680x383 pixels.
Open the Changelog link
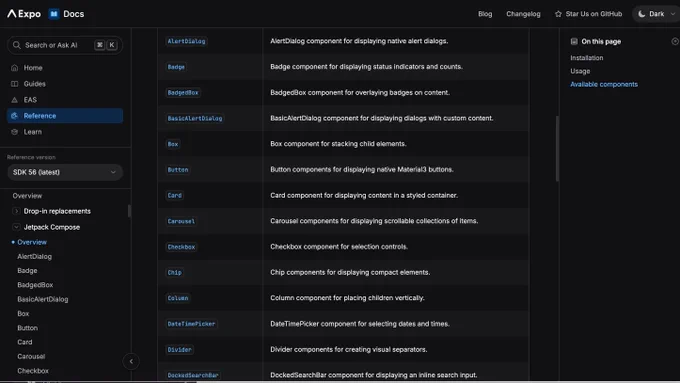[523, 14]
